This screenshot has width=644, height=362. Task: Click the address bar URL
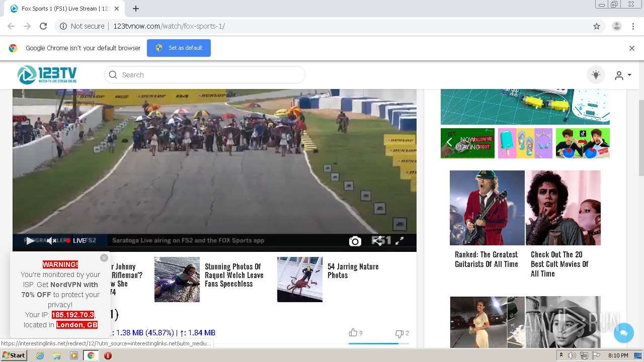point(169,26)
